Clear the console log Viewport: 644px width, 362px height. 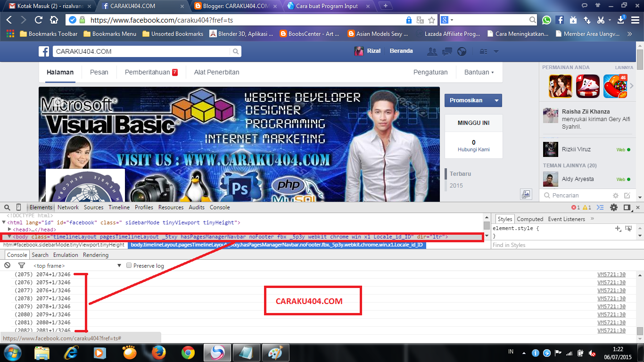point(7,266)
